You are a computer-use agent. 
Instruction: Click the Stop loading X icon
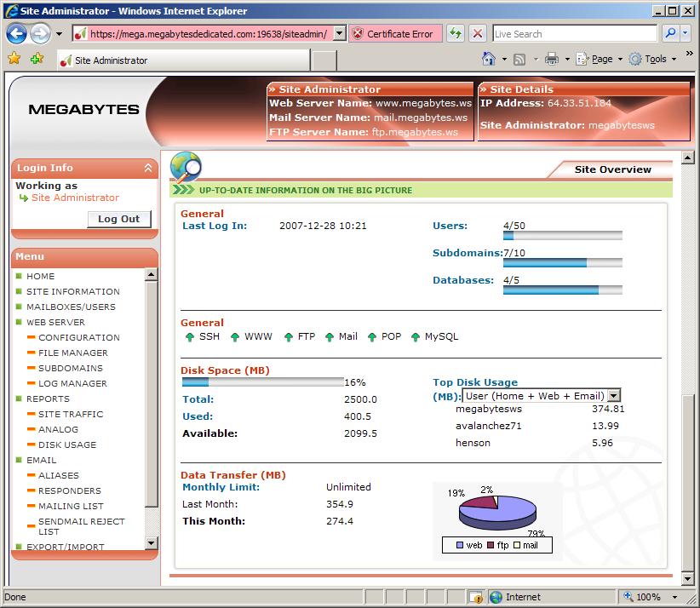(478, 34)
